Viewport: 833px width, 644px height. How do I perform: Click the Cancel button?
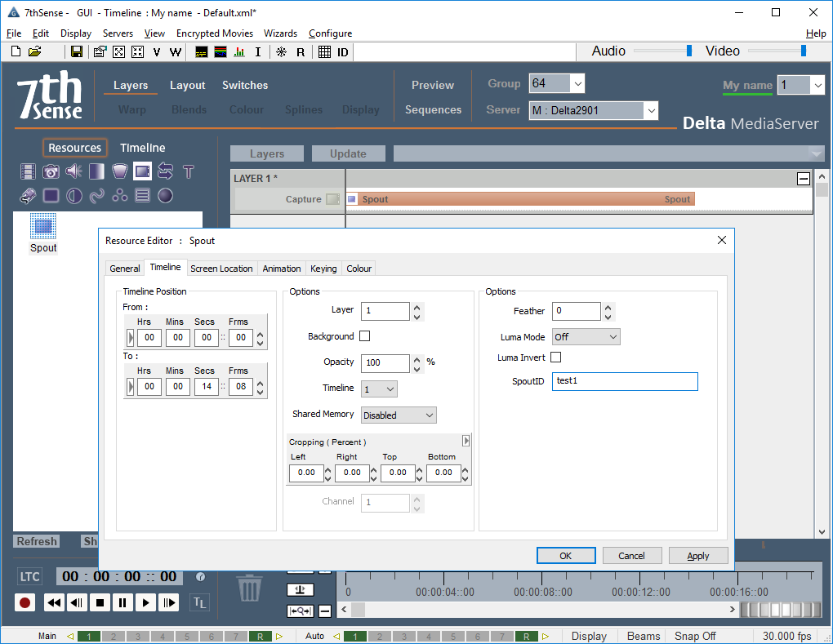click(x=631, y=556)
